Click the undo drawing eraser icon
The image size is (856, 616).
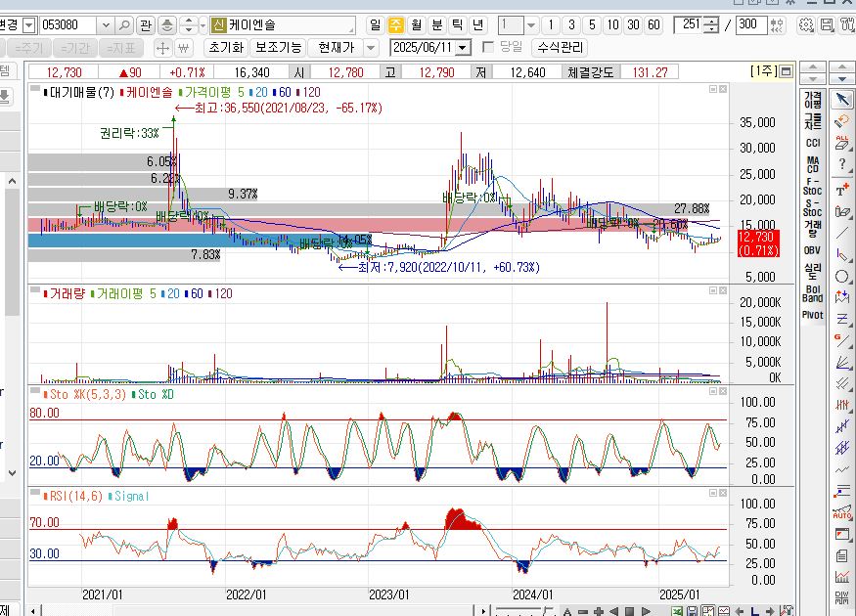842,120
